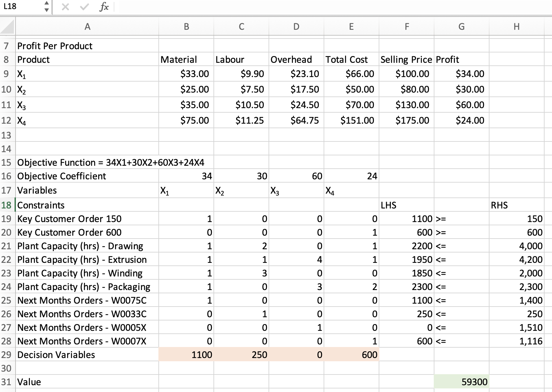This screenshot has height=392, width=552.
Task: Select the Selling Price $175.00 for X4
Action: (407, 120)
